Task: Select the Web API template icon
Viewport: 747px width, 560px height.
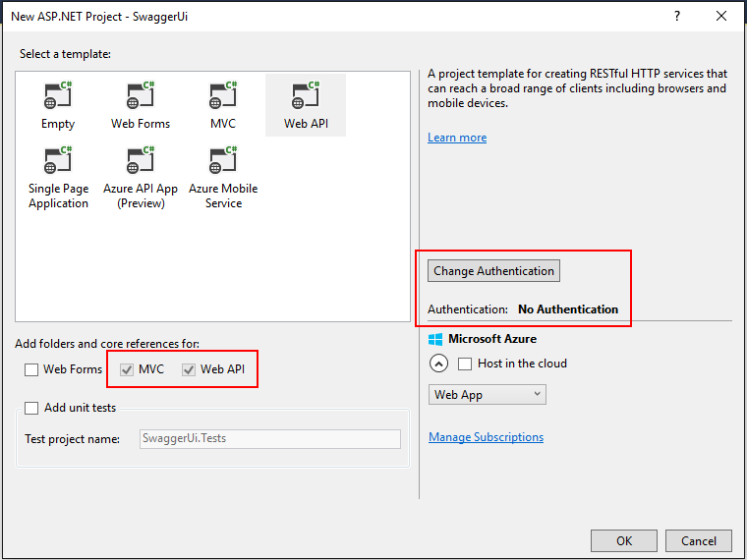Action: pos(306,95)
